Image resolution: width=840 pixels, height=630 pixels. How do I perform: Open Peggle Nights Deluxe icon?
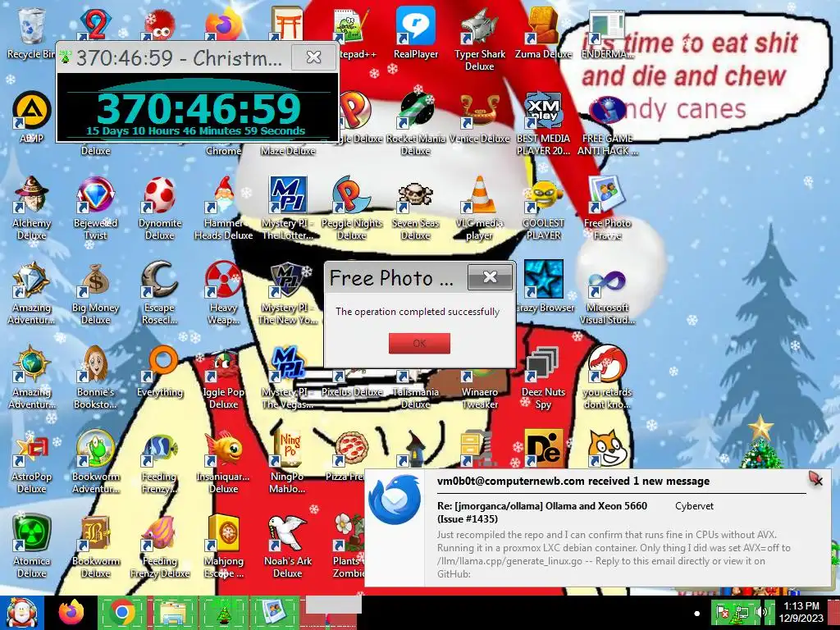[x=351, y=208]
